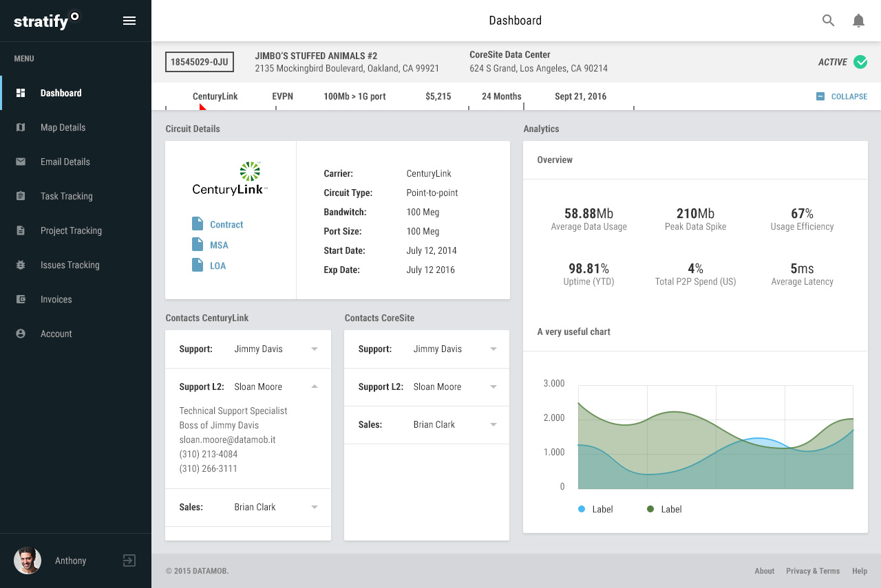Click the Issues Tracking bug icon

coord(21,265)
